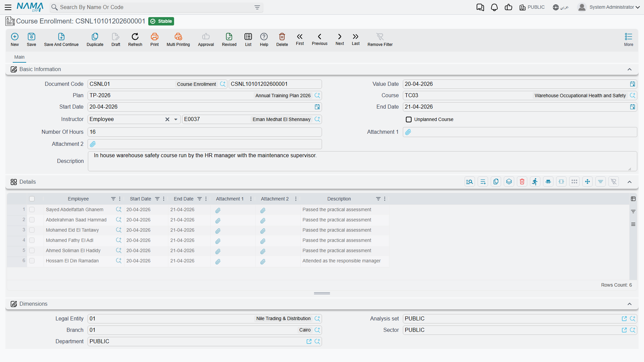Open the main hamburger menu
This screenshot has width=644, height=362.
(x=8, y=7)
